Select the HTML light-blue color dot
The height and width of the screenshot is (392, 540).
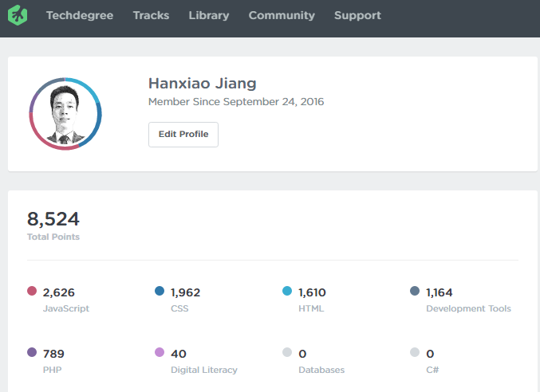(287, 292)
